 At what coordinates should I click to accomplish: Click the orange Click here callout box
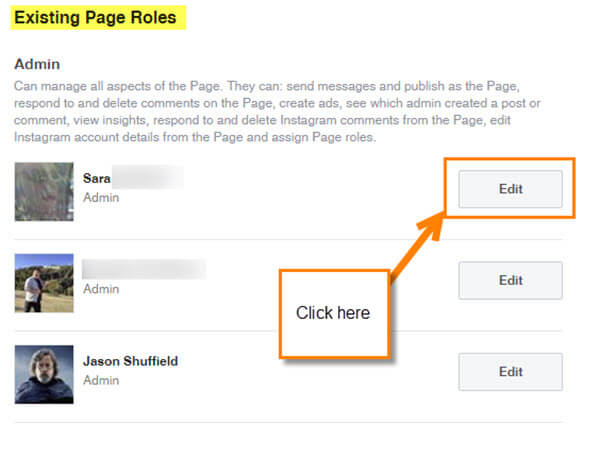point(334,314)
